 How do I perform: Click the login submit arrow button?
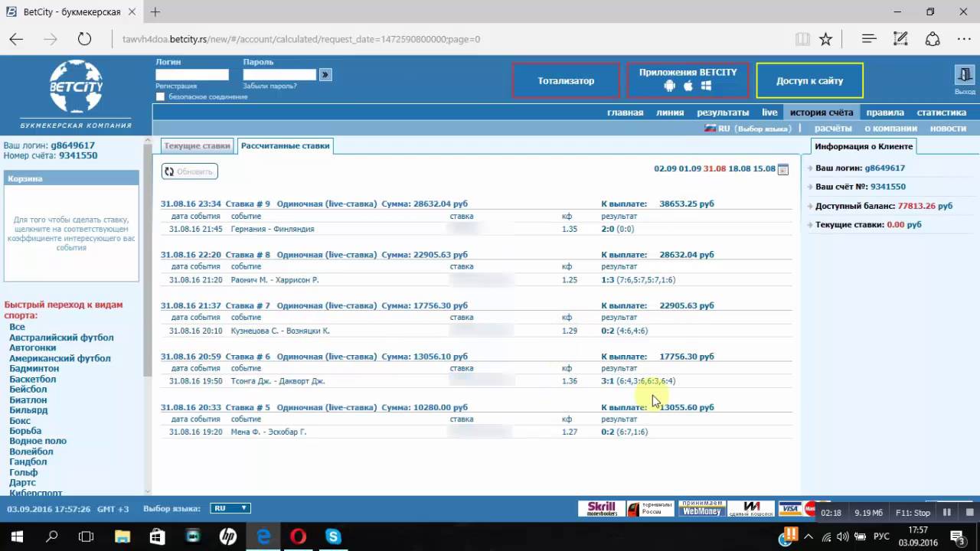(325, 74)
